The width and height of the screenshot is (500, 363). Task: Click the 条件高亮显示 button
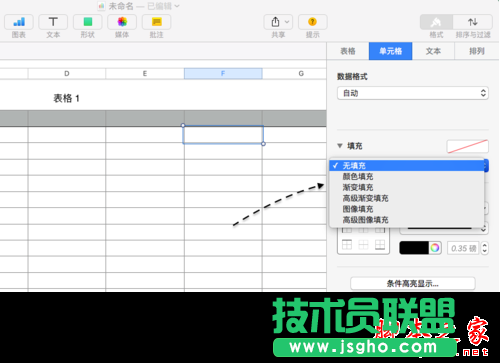pos(413,284)
